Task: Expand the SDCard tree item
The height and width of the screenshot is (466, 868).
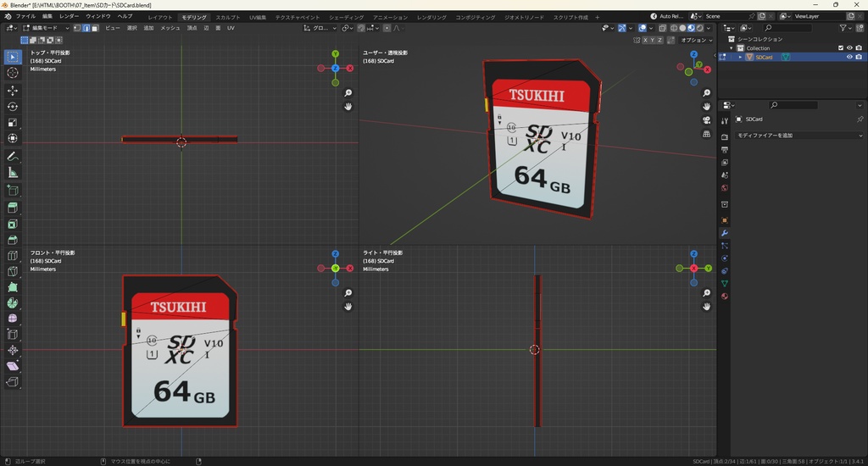Action: pos(741,58)
